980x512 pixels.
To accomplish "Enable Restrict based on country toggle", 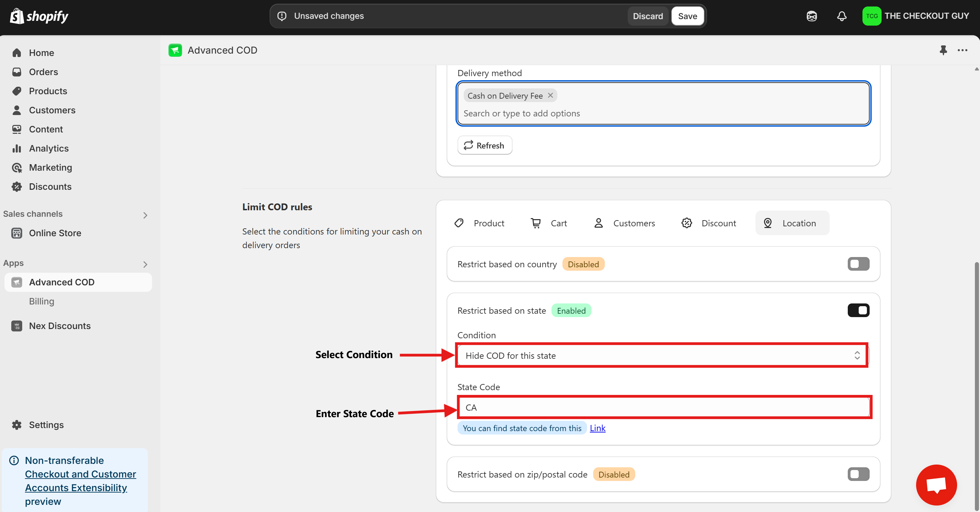I will (858, 264).
